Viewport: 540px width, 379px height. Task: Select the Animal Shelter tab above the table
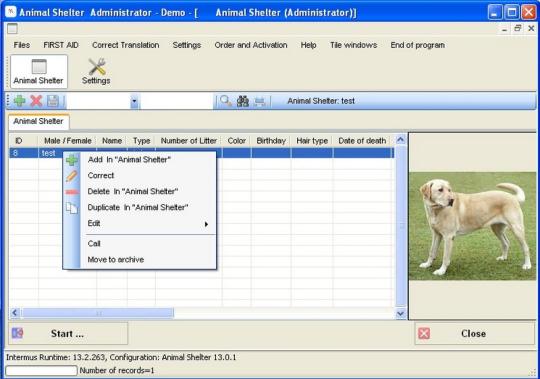point(39,122)
